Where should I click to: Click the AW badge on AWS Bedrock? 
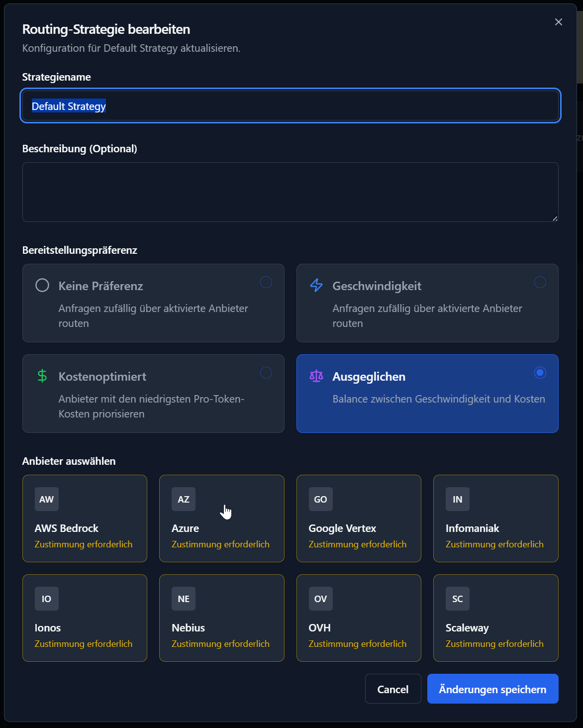[x=46, y=499]
